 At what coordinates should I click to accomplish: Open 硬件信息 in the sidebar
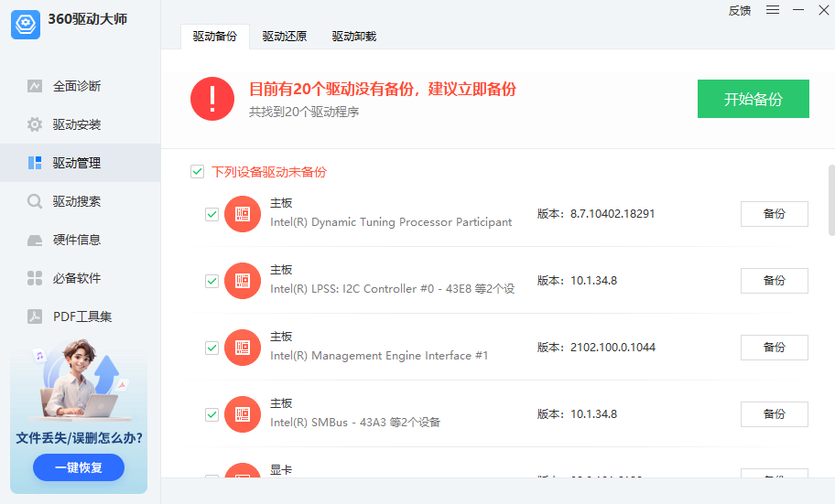pyautogui.click(x=77, y=240)
